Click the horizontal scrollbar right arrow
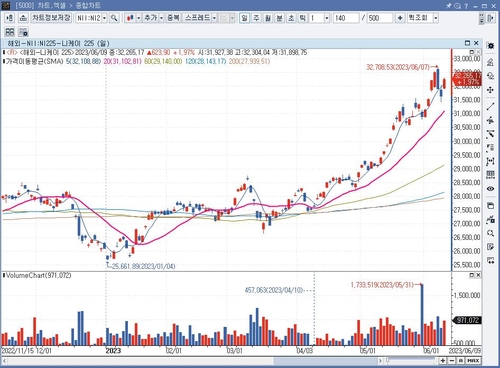This screenshot has height=368, width=500. pos(380,361)
